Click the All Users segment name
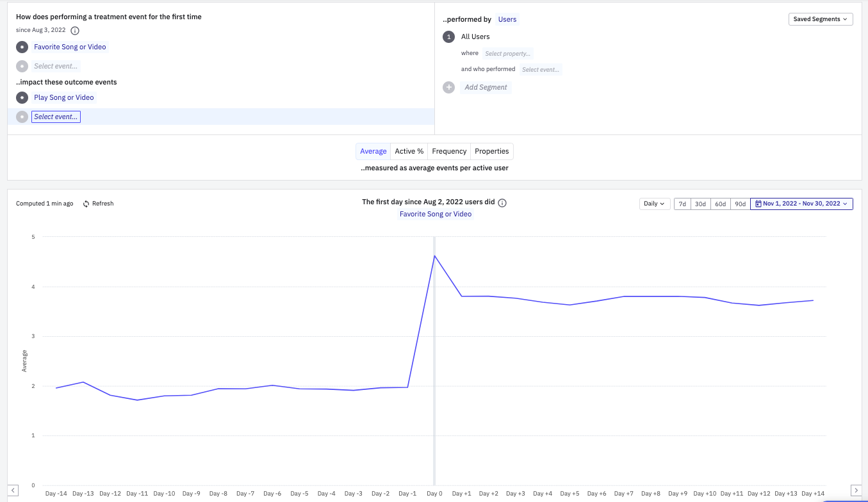 click(x=475, y=37)
